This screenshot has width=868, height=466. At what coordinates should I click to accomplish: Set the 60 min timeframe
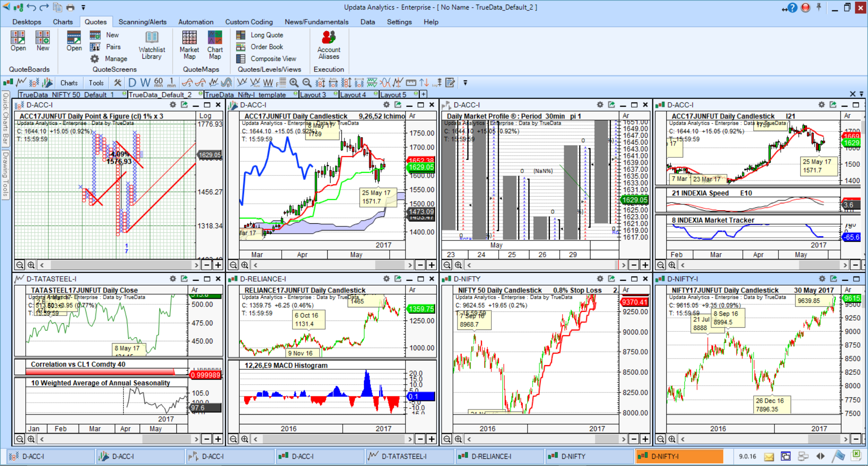[x=159, y=83]
